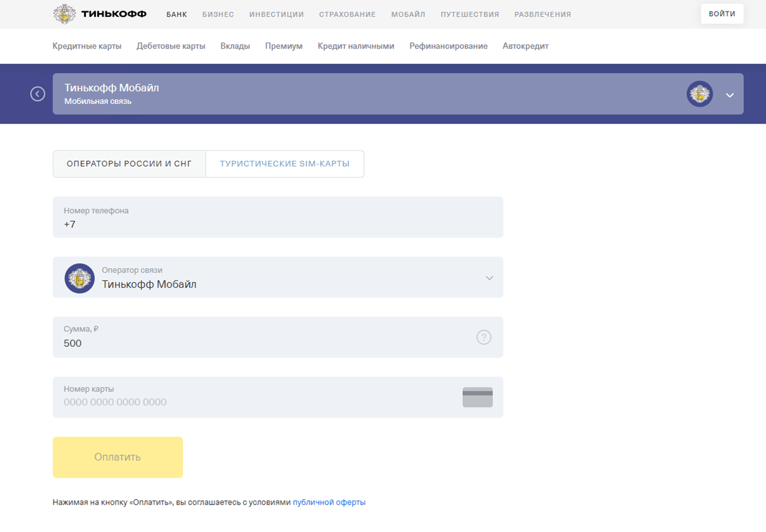Focus the Номер телефона input field
Viewport: 766px width, 532px height.
click(278, 217)
